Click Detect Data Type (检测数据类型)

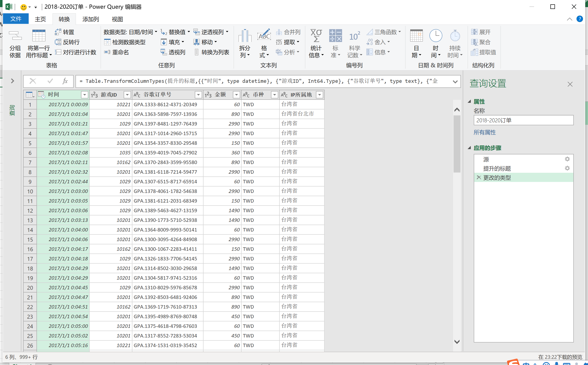(x=125, y=42)
